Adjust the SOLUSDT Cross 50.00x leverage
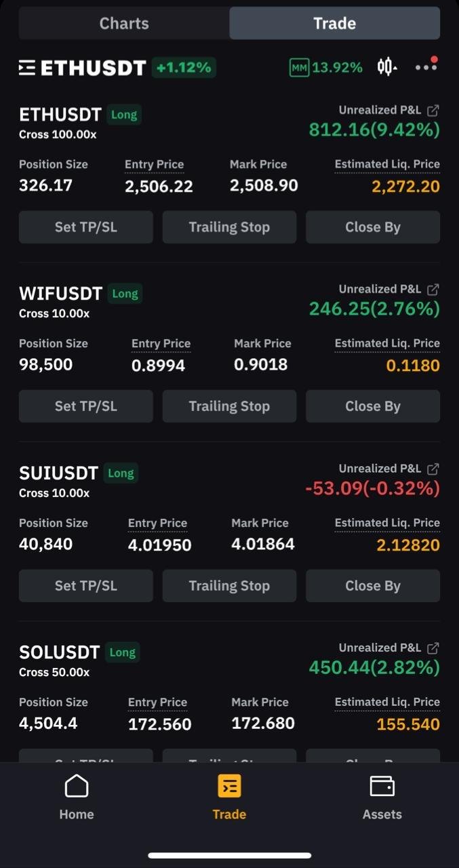Viewport: 459px width, 868px height. pyautogui.click(x=54, y=672)
